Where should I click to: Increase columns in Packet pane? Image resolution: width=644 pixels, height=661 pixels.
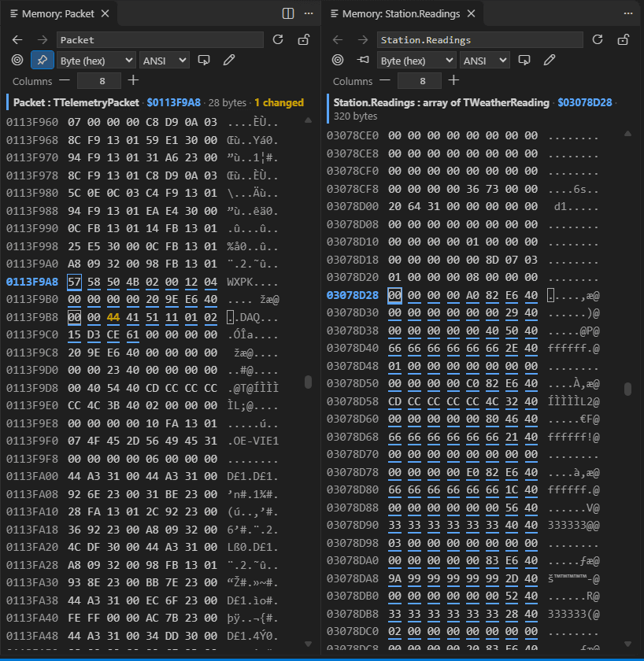[x=133, y=80]
